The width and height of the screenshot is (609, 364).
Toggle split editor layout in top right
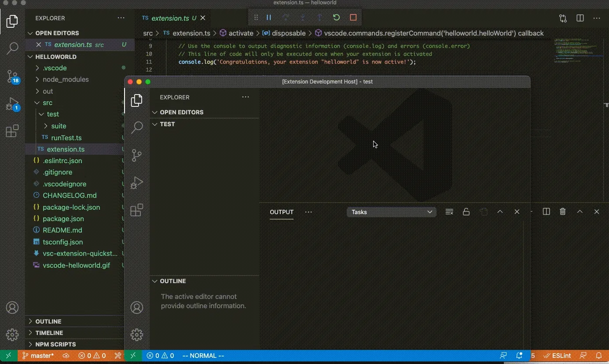pos(580,18)
